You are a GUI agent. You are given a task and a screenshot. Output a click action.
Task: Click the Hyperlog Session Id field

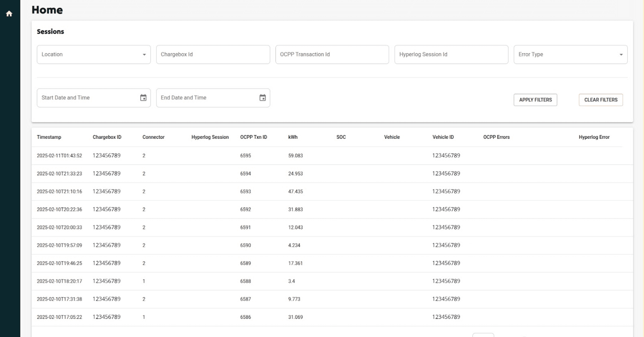coord(451,55)
